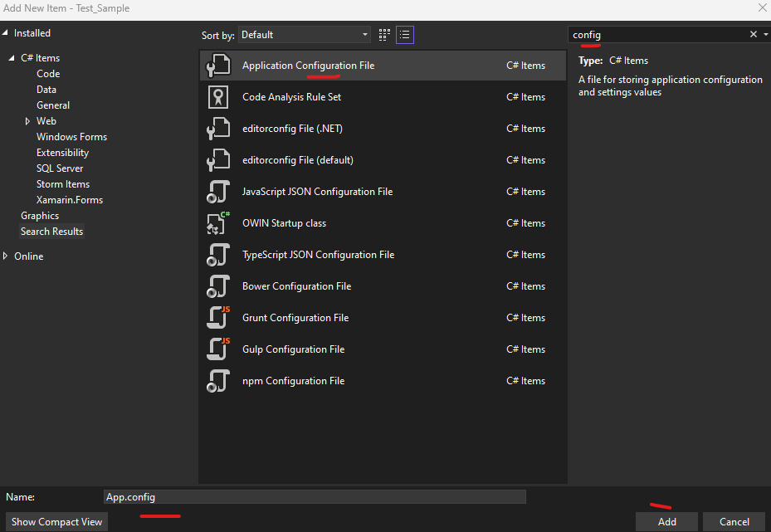Select the Application Configuration File template
The width and height of the screenshot is (771, 532).
[310, 65]
